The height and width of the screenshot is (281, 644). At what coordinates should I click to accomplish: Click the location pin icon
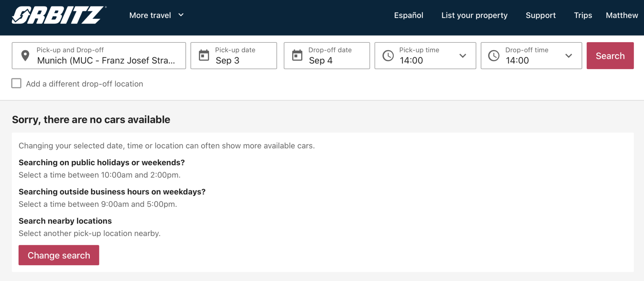(25, 56)
